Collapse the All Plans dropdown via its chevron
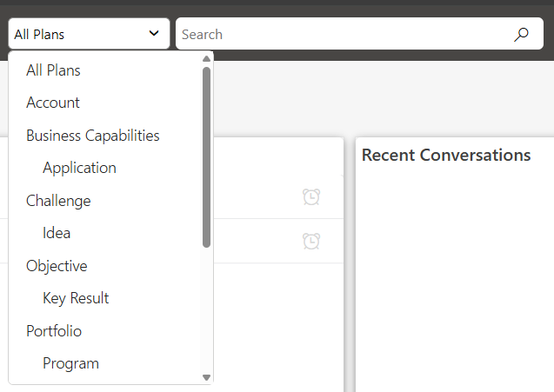This screenshot has height=392, width=554. (154, 34)
